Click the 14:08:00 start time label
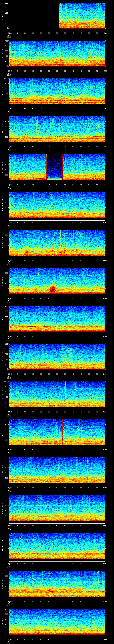The image size is (114, 644). point(9,184)
